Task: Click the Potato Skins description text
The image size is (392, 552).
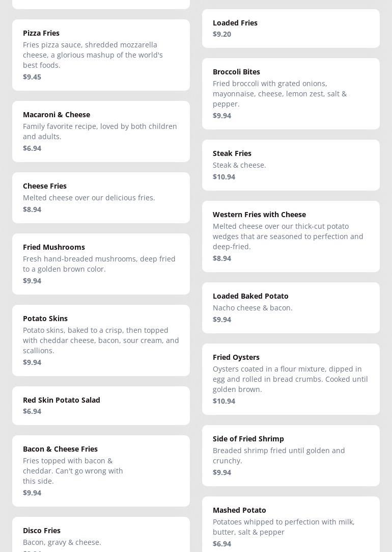Action: click(101, 340)
